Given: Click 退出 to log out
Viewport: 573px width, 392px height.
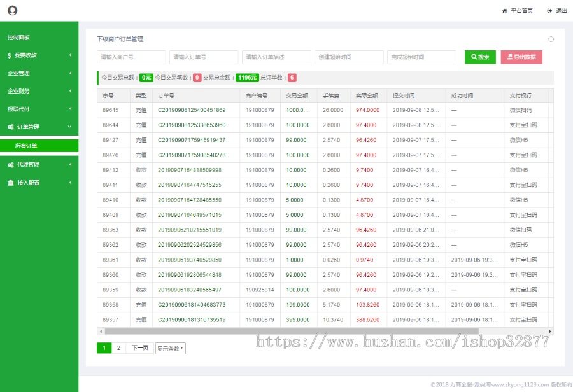Looking at the screenshot, I should (562, 11).
